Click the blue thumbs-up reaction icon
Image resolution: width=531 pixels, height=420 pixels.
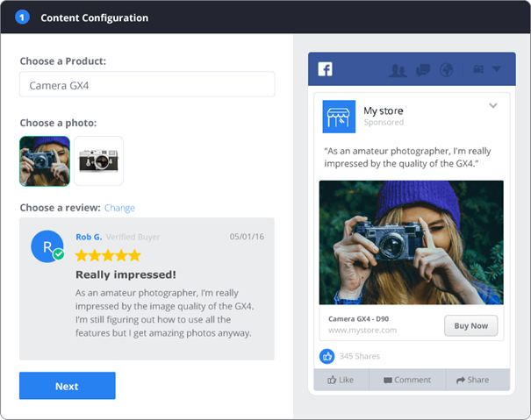pyautogui.click(x=326, y=356)
